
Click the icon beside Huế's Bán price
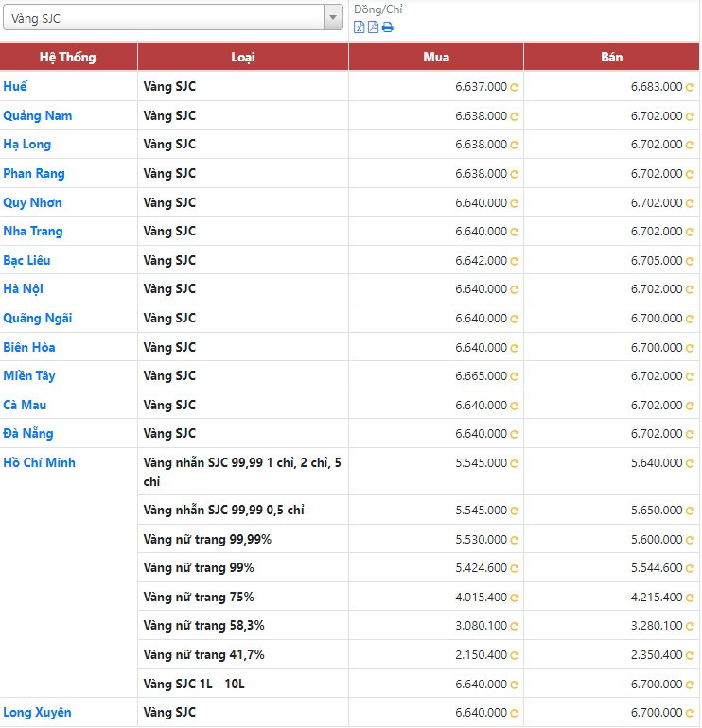coord(690,87)
